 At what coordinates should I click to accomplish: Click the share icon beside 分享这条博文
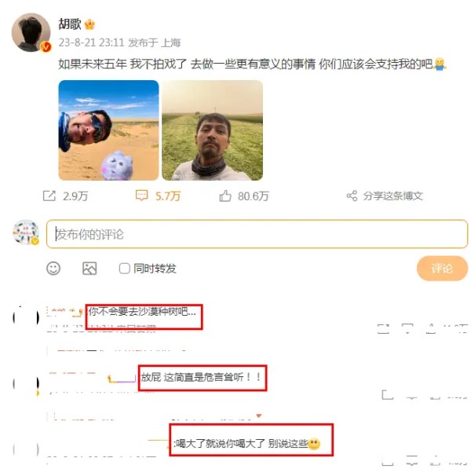pos(352,196)
